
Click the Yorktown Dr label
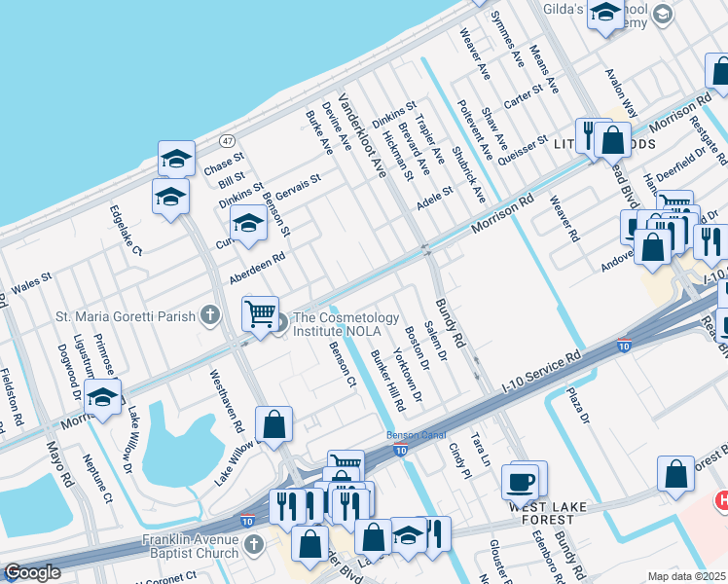408,375
